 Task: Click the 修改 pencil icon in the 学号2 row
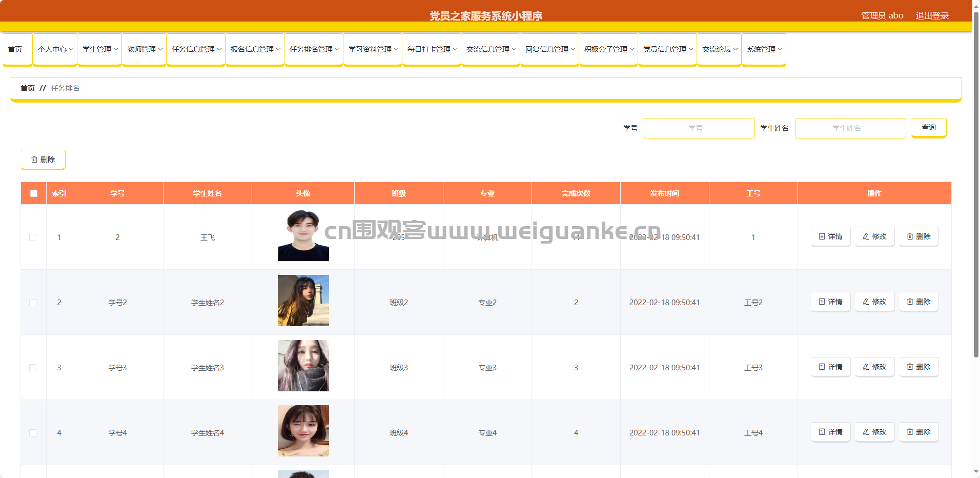pyautogui.click(x=866, y=302)
